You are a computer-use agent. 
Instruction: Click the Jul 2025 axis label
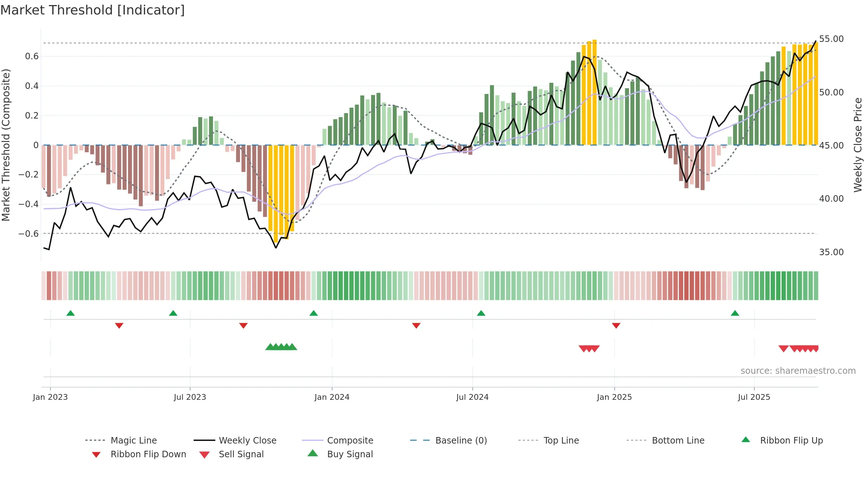[754, 397]
